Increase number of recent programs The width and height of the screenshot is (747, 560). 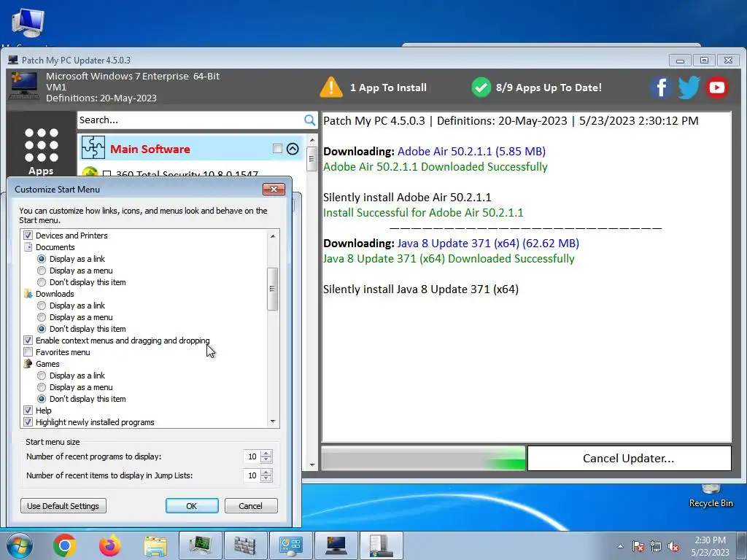tap(266, 454)
